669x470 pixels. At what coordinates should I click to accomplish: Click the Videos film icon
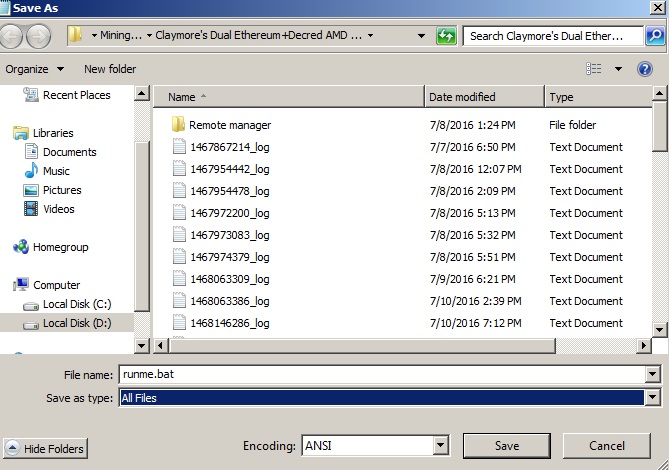[x=31, y=209]
